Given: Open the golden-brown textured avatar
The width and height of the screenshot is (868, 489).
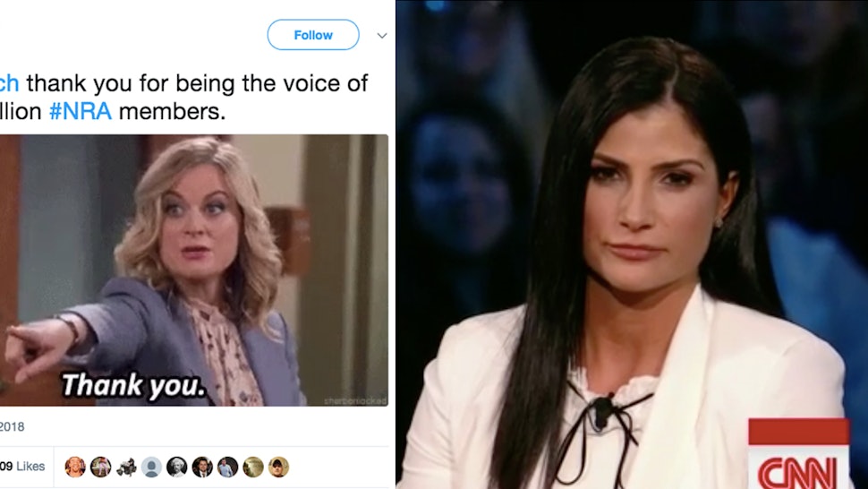Looking at the screenshot, I should 253,467.
